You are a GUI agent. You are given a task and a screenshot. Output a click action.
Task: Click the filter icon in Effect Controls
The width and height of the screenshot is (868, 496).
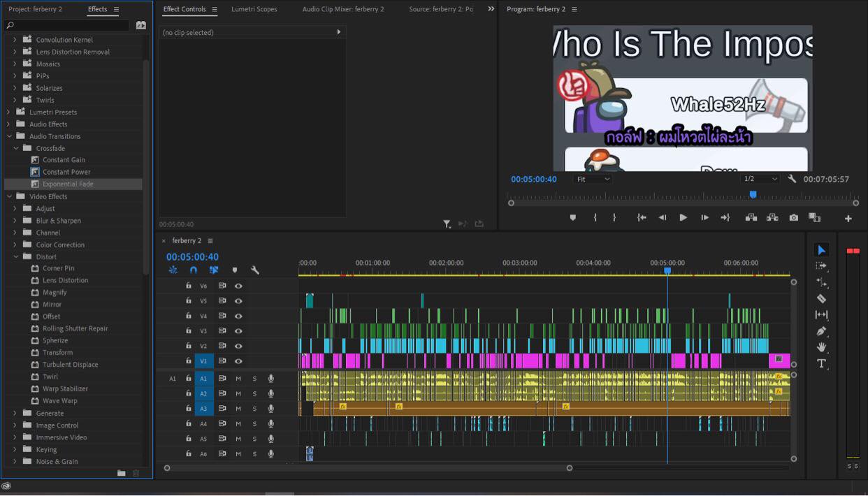point(447,224)
